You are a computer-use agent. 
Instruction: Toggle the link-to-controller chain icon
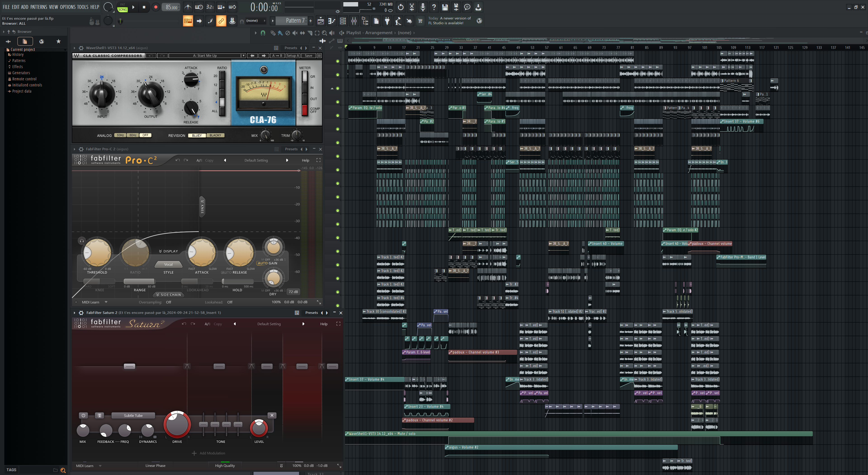click(221, 21)
